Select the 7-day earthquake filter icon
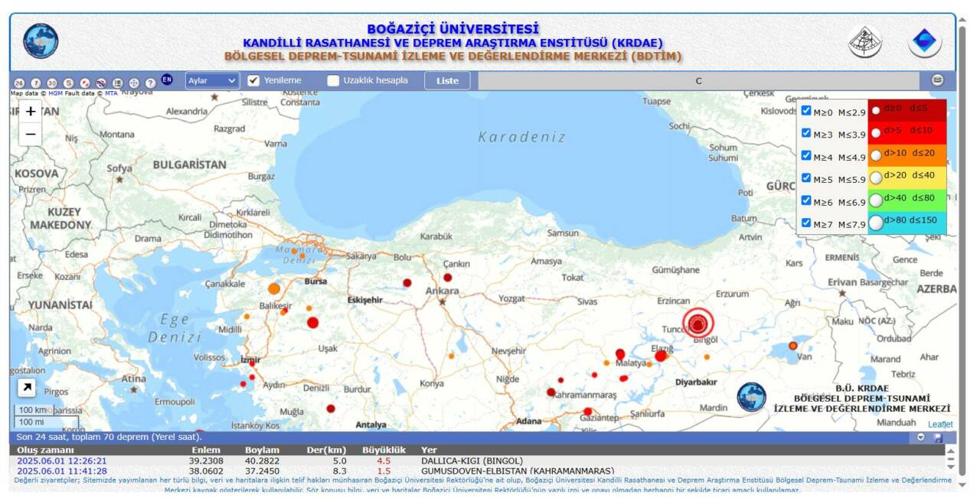Screen dimensions: 980x498 (x=36, y=83)
